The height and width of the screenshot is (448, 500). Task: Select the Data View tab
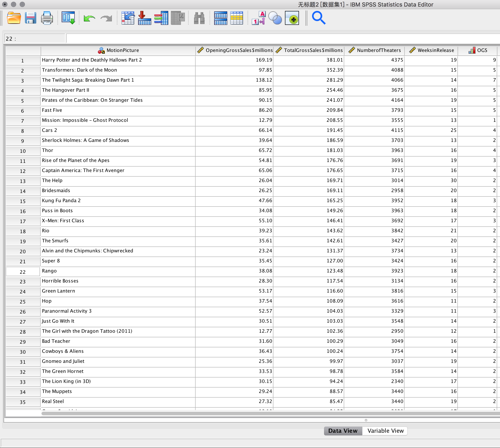342,431
